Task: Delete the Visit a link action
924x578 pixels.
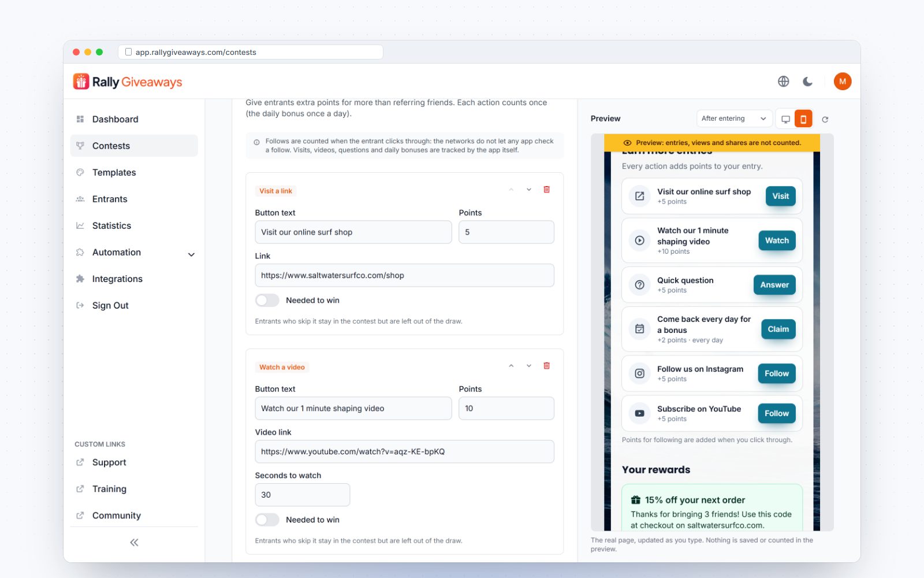Action: (546, 190)
